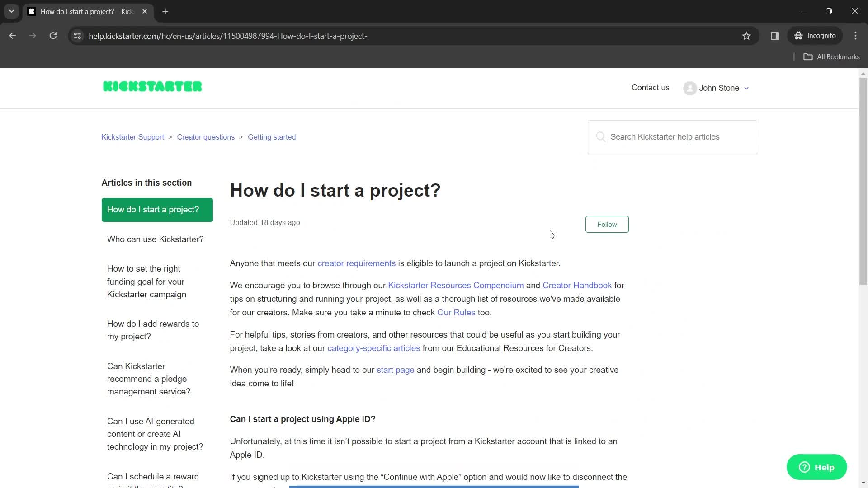The image size is (868, 488).
Task: Open Chrome three-dot menu
Action: tap(855, 36)
